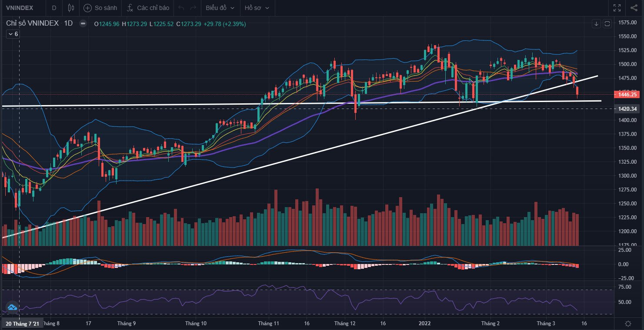Click the Tháng 10 time axis label
Image resolution: width=644 pixels, height=330 pixels.
196,323
